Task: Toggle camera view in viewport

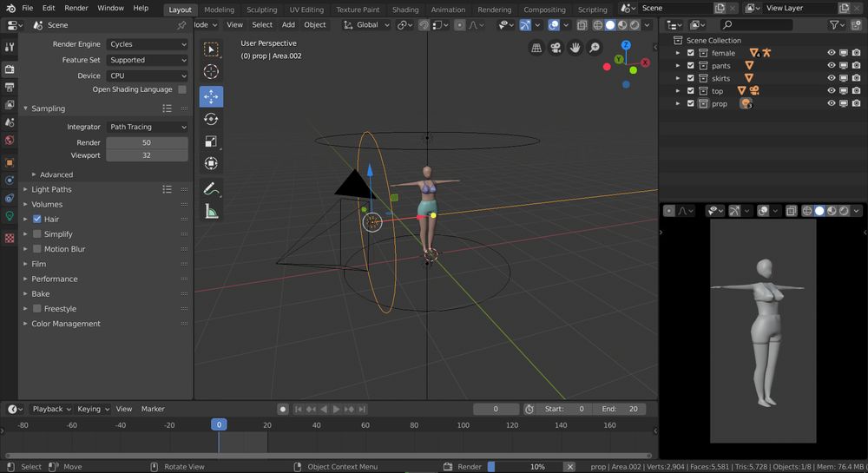Action: (x=556, y=48)
